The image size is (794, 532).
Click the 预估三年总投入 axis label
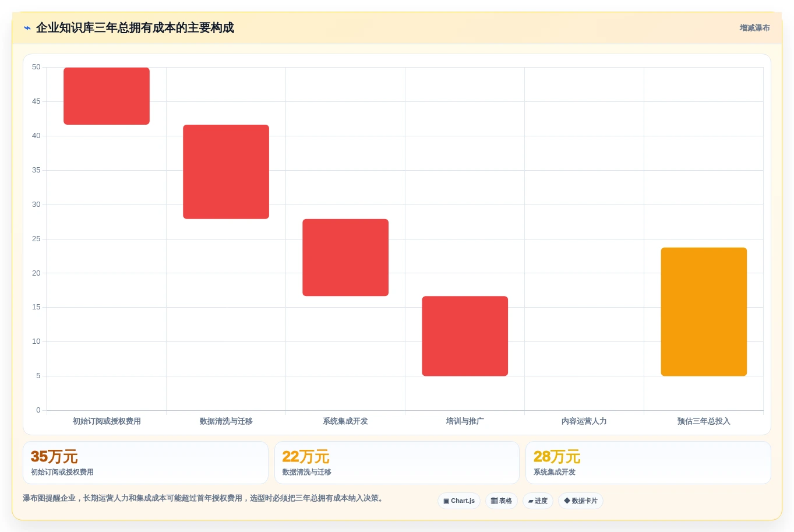(x=704, y=421)
